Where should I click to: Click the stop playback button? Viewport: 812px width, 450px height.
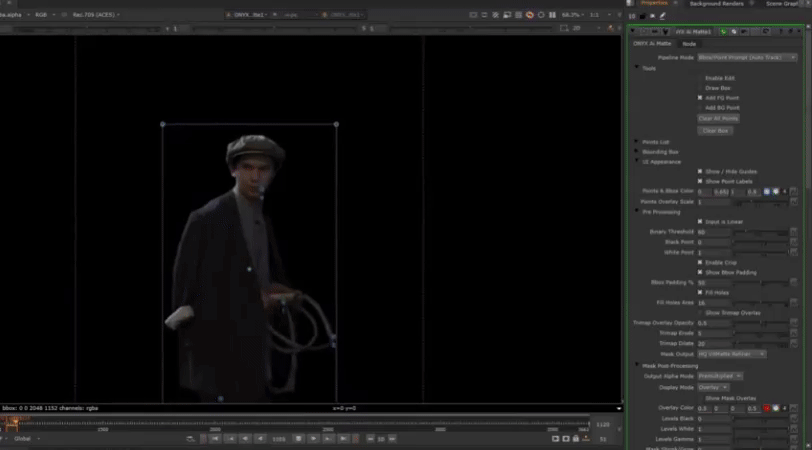tap(298, 439)
